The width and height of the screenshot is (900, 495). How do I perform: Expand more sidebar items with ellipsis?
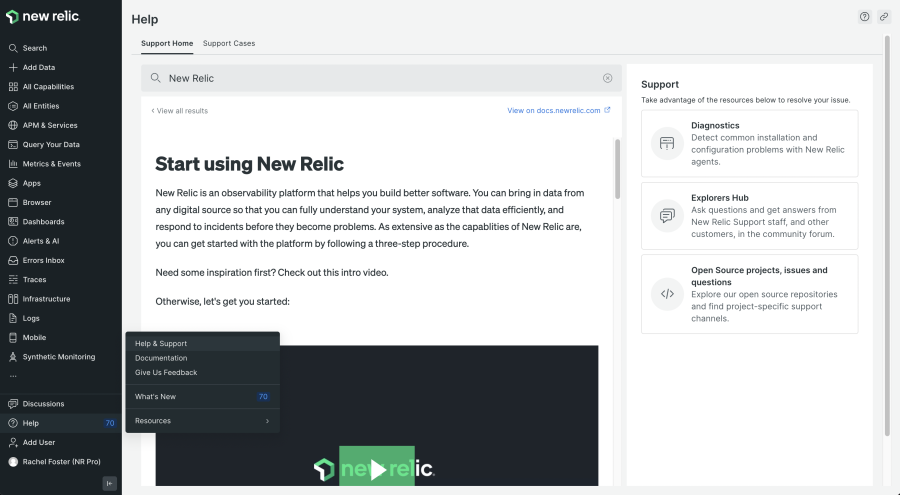(13, 376)
